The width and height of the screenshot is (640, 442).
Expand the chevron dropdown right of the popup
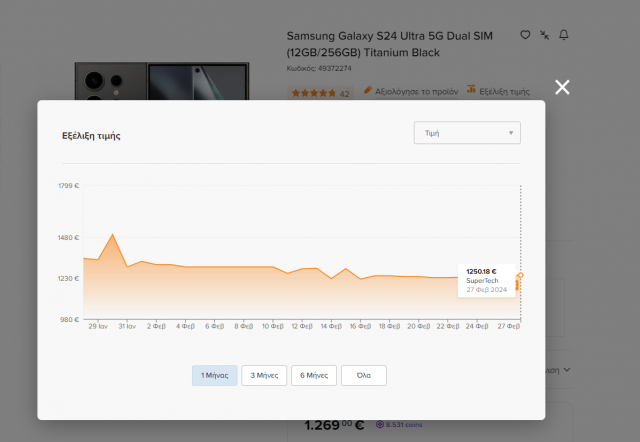567,370
